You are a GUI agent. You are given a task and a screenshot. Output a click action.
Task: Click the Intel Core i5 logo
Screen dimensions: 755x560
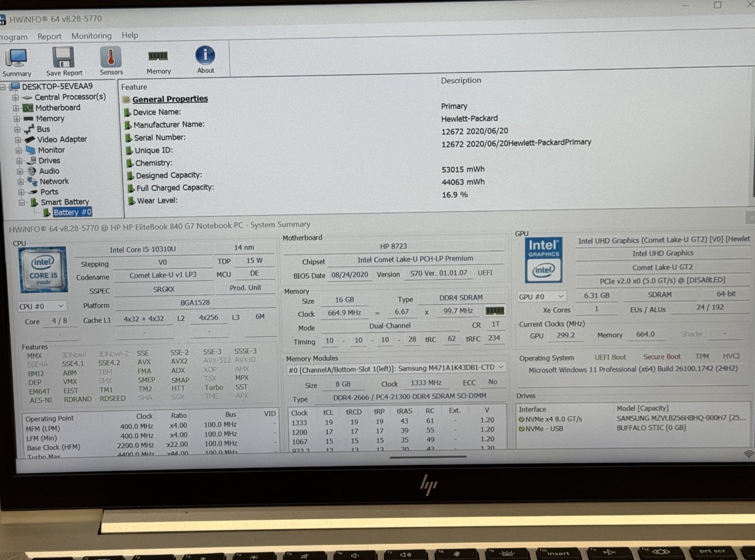pos(43,270)
